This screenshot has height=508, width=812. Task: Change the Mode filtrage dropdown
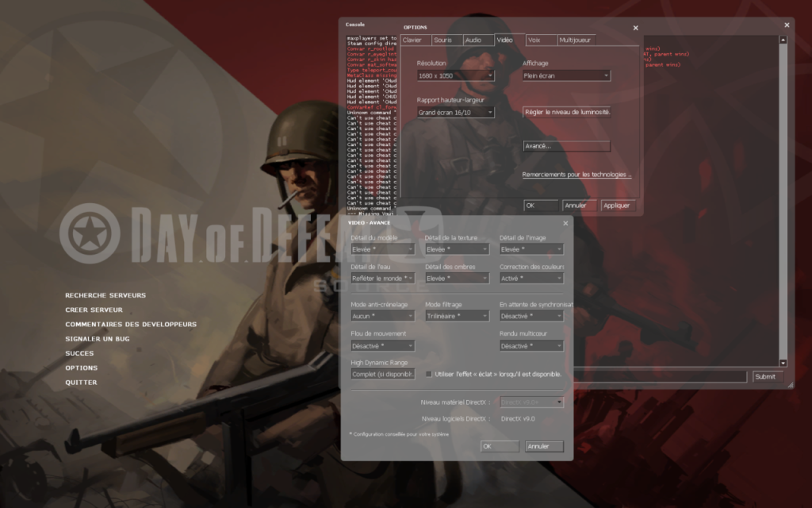457,316
